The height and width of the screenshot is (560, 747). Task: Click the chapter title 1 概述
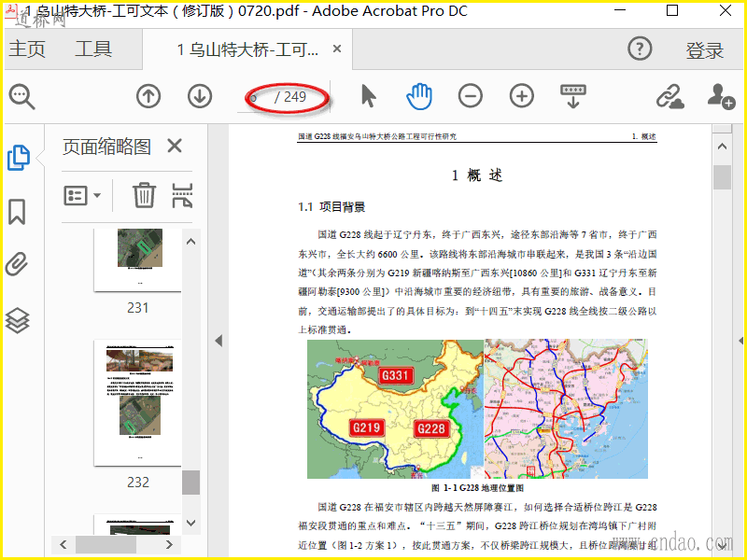(x=477, y=175)
